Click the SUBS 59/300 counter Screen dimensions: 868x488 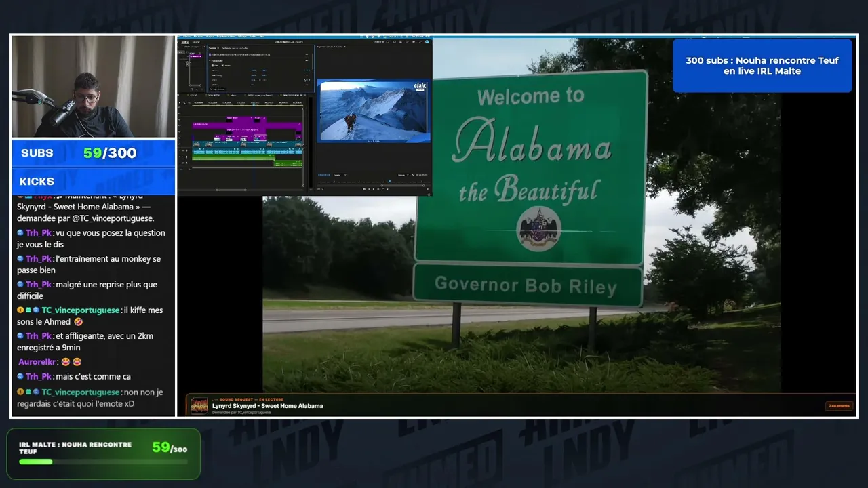93,153
